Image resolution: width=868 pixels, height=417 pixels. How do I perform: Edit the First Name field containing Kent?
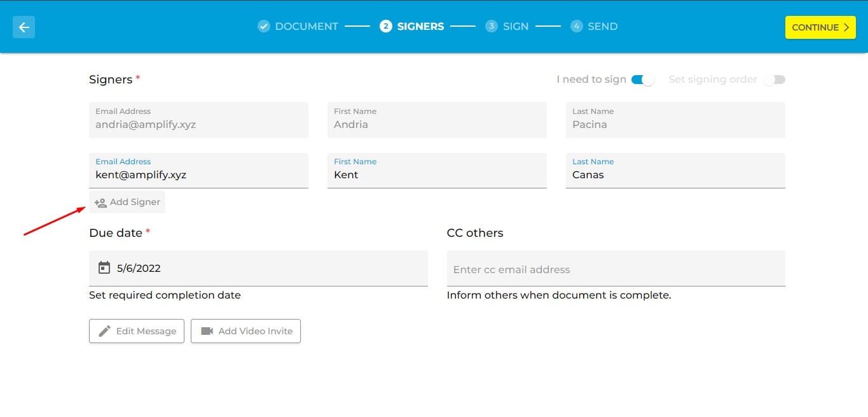pos(437,171)
